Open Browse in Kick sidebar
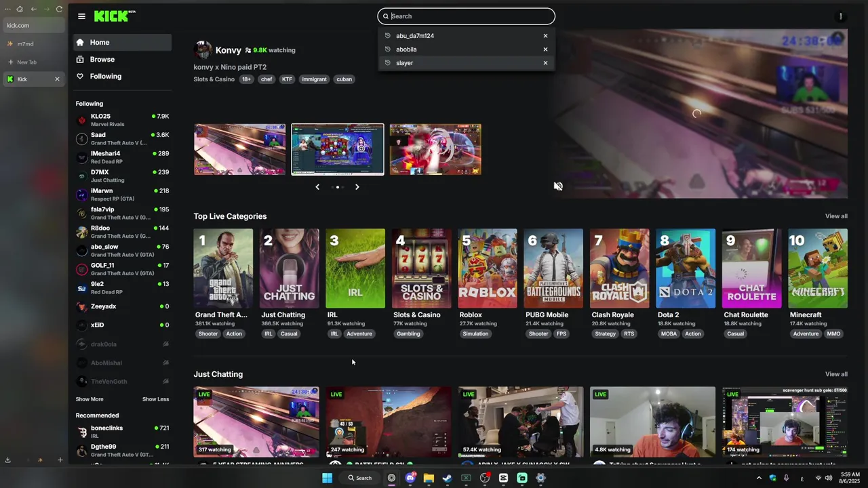 (x=123, y=59)
